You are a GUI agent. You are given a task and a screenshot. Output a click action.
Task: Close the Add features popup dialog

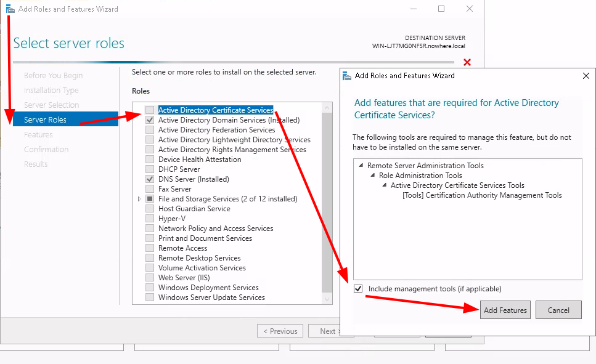(586, 76)
